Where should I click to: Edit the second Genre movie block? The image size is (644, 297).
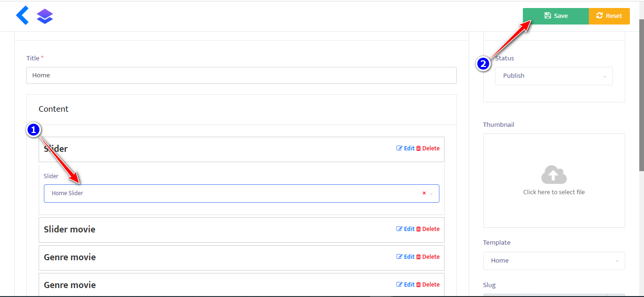(405, 285)
